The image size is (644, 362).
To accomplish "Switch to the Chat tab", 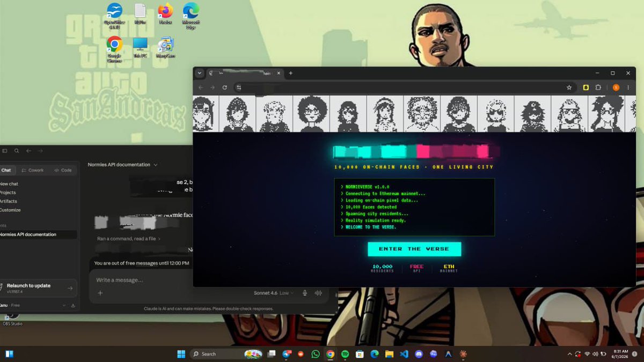I will (x=6, y=170).
